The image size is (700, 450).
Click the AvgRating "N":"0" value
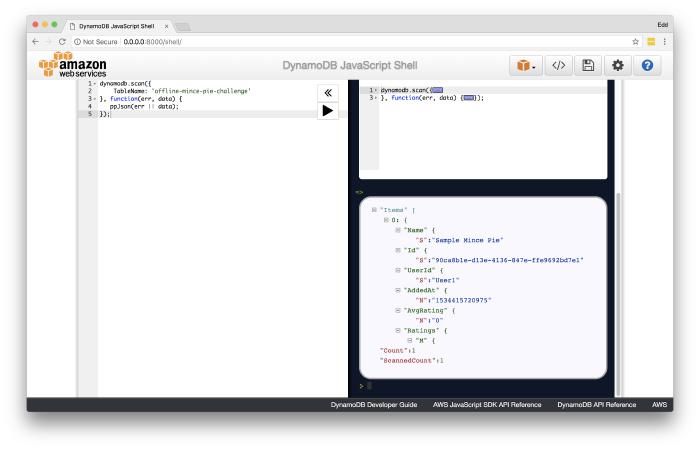(x=429, y=320)
